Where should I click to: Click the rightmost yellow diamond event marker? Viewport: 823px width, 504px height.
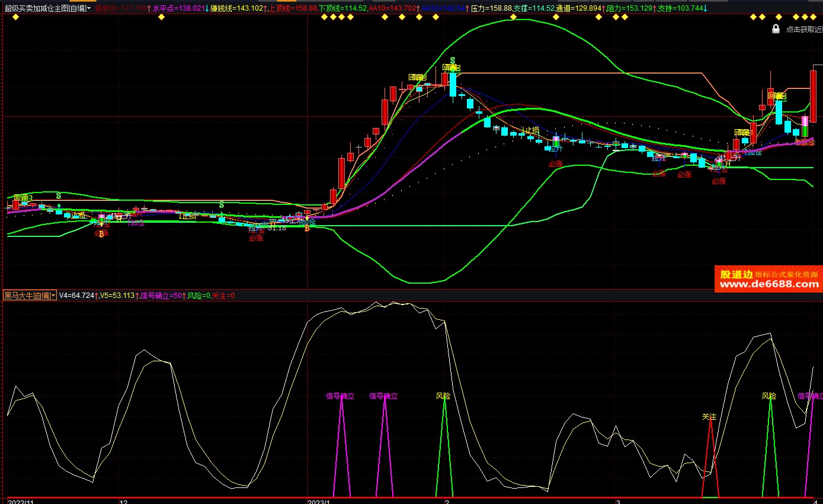(x=812, y=17)
